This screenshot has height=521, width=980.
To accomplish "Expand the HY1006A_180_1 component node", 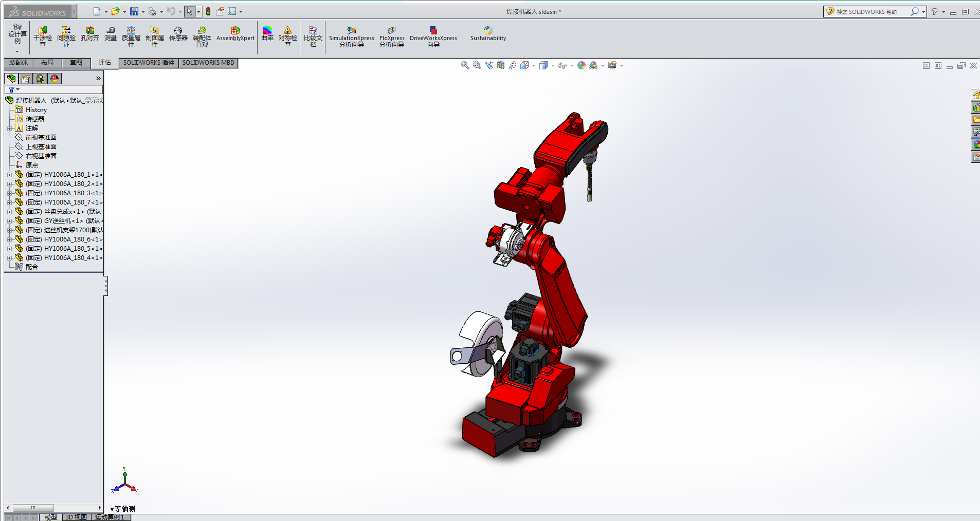I will 9,175.
